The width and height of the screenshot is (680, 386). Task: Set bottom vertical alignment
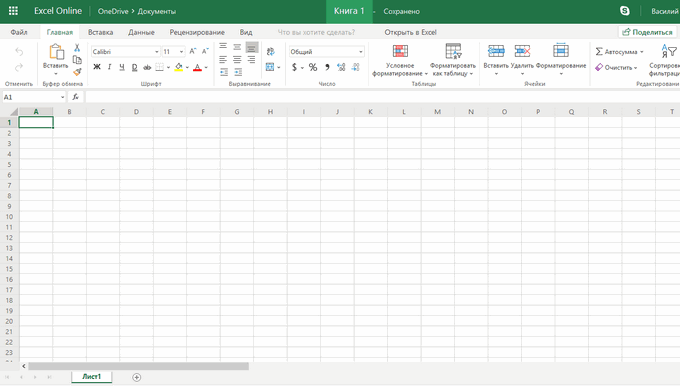coord(252,47)
